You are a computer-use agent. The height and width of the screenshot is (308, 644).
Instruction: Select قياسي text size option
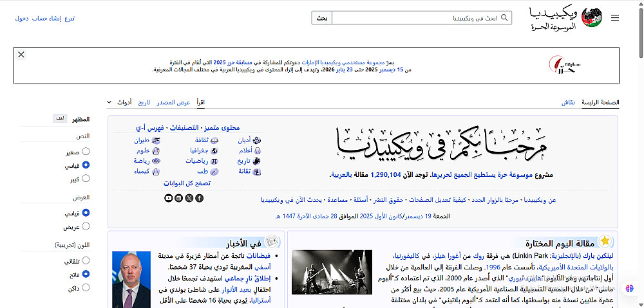[86, 165]
